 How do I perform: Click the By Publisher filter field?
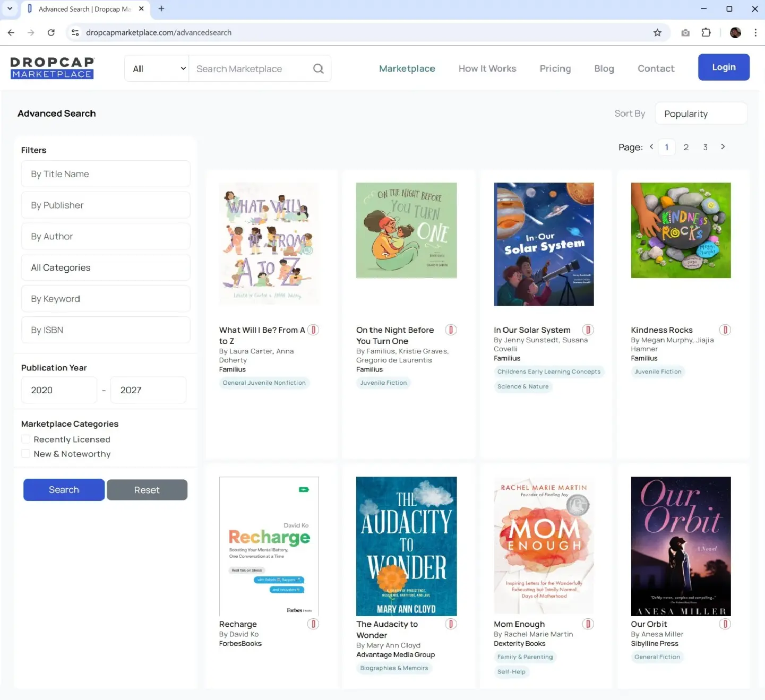106,205
